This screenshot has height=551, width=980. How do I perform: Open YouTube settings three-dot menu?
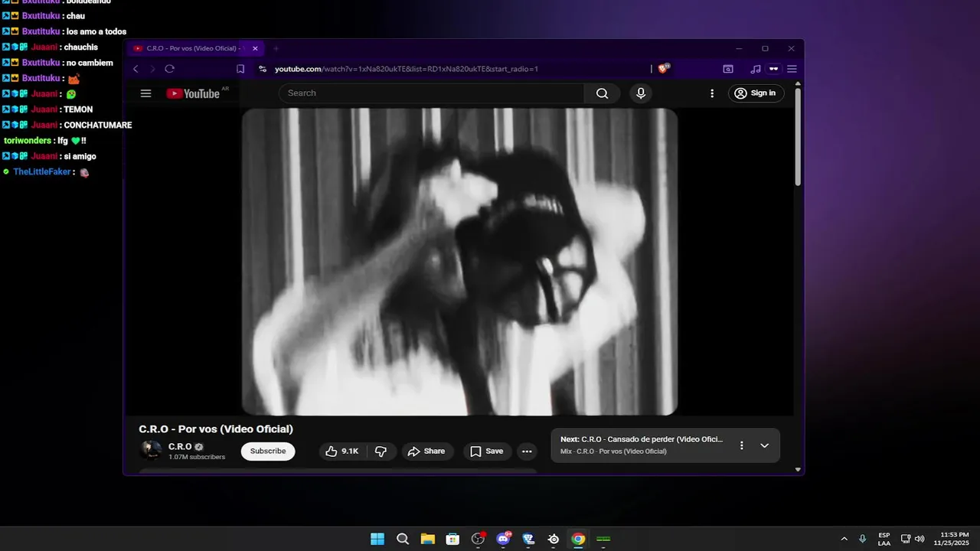(712, 93)
